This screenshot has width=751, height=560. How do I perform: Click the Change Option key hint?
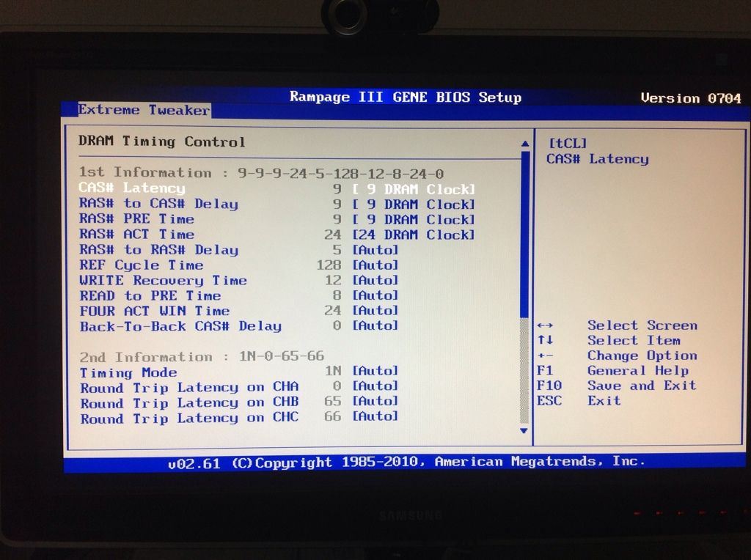pos(618,355)
